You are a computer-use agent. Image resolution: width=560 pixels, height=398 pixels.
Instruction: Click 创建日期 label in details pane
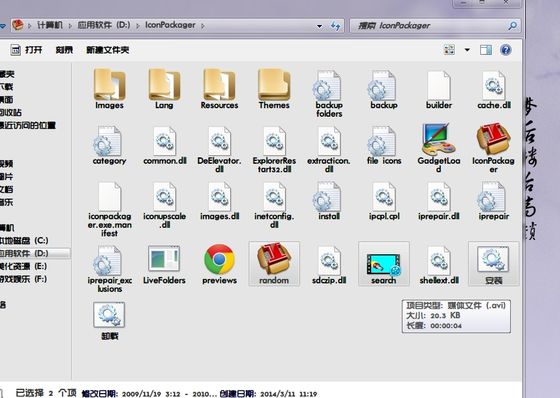point(238,393)
